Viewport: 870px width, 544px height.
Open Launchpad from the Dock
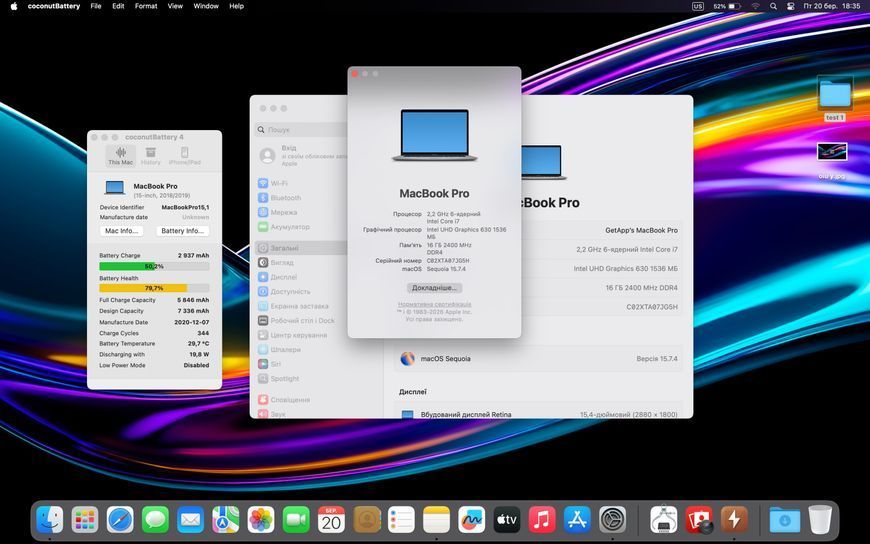[x=85, y=520]
